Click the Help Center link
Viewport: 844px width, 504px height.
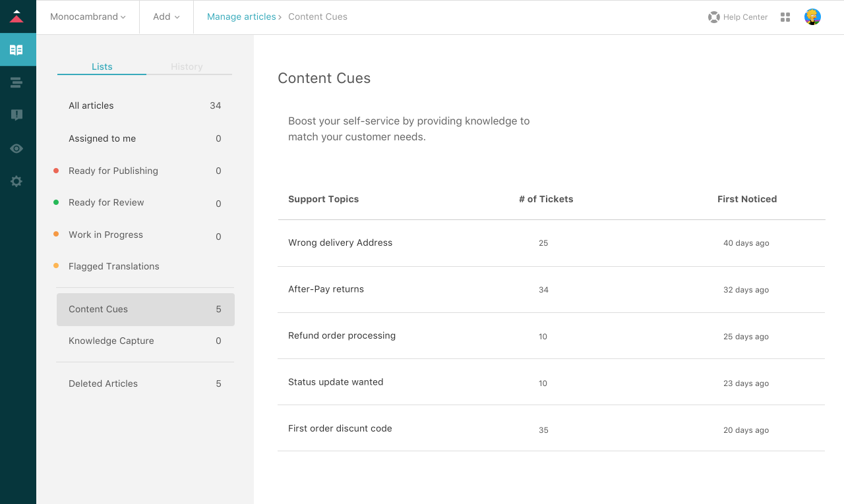(x=745, y=17)
